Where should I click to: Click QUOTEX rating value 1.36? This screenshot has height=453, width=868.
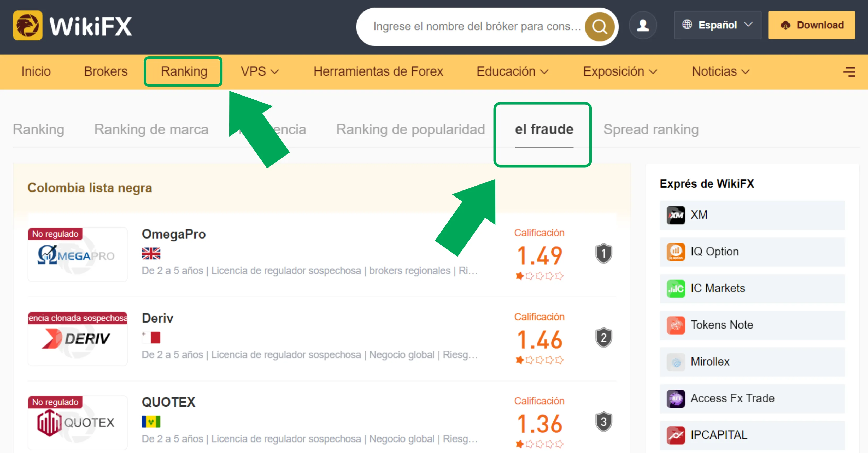[x=539, y=424]
